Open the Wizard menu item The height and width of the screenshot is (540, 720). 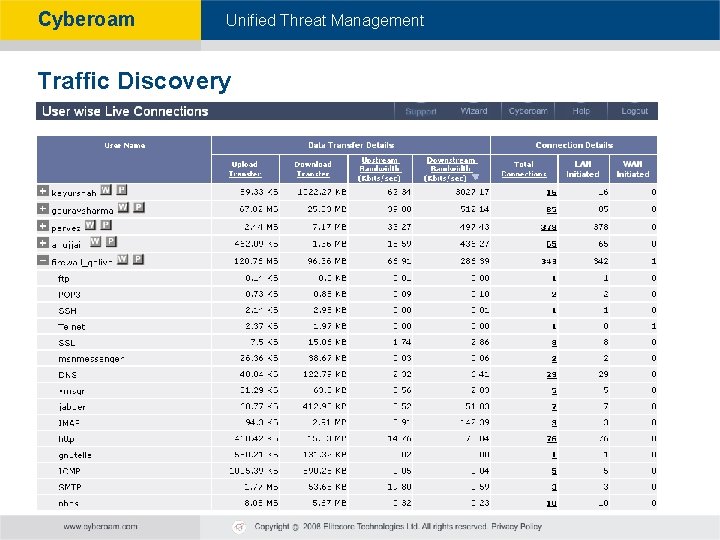(x=474, y=111)
